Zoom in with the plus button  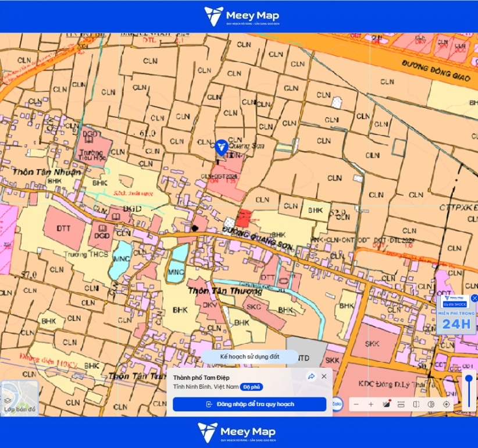pos(371,404)
